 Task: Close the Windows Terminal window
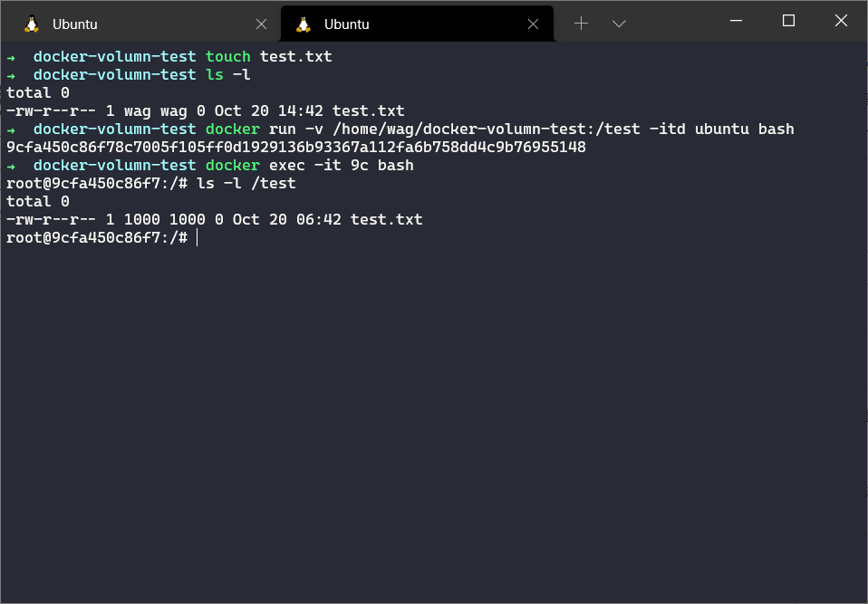click(841, 21)
